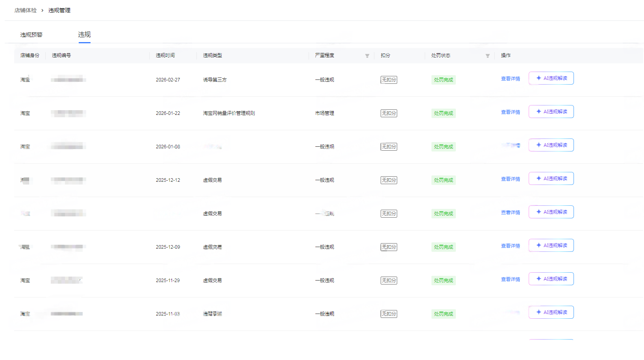This screenshot has height=360, width=644.
Task: Click the 诱导第三方 violation type
Action: (215, 80)
